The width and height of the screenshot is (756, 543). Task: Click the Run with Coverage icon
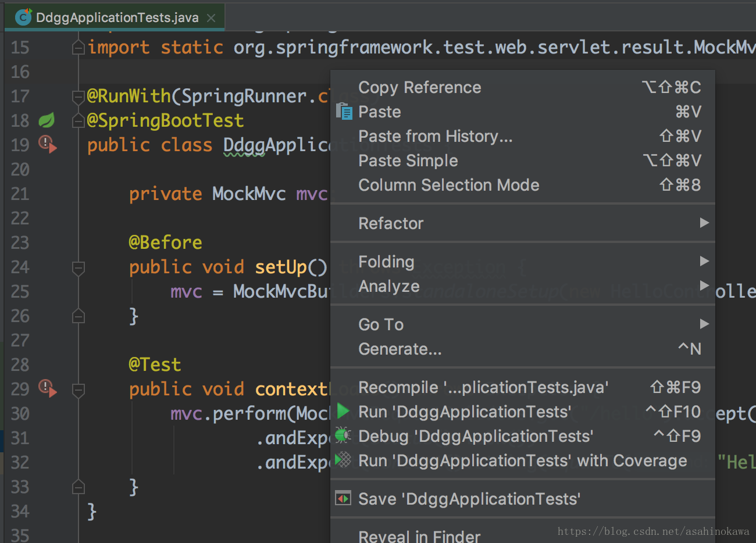tap(343, 460)
